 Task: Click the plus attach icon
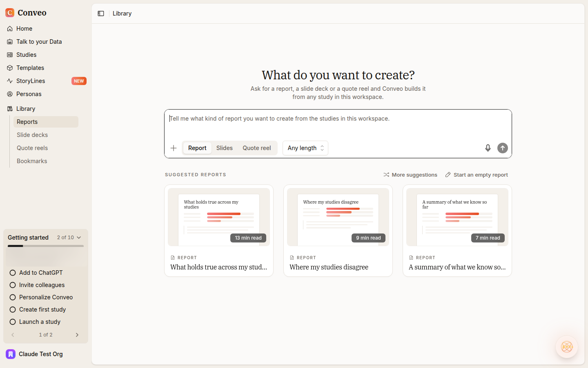point(174,148)
